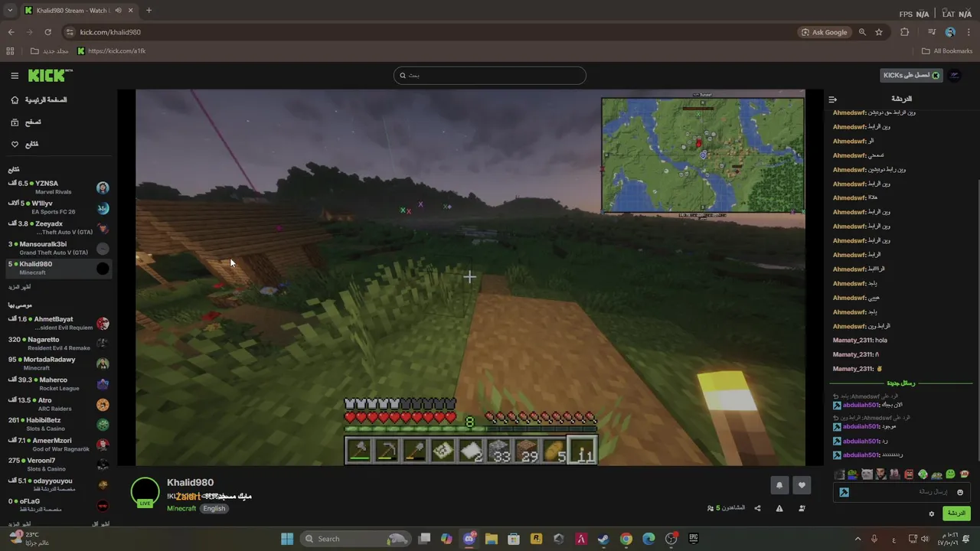Click the new messages رسائل جديدة divider
Screen dimensions: 980x551
[x=901, y=383]
